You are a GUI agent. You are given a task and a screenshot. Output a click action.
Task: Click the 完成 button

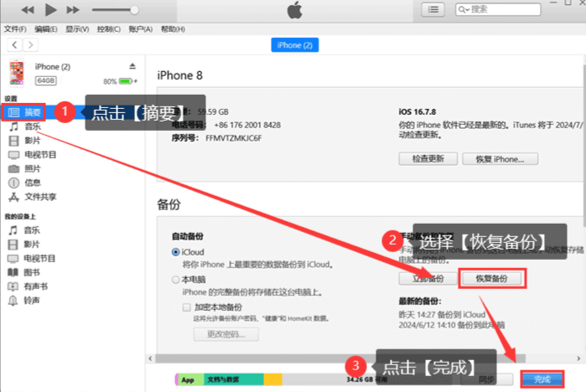click(x=542, y=379)
